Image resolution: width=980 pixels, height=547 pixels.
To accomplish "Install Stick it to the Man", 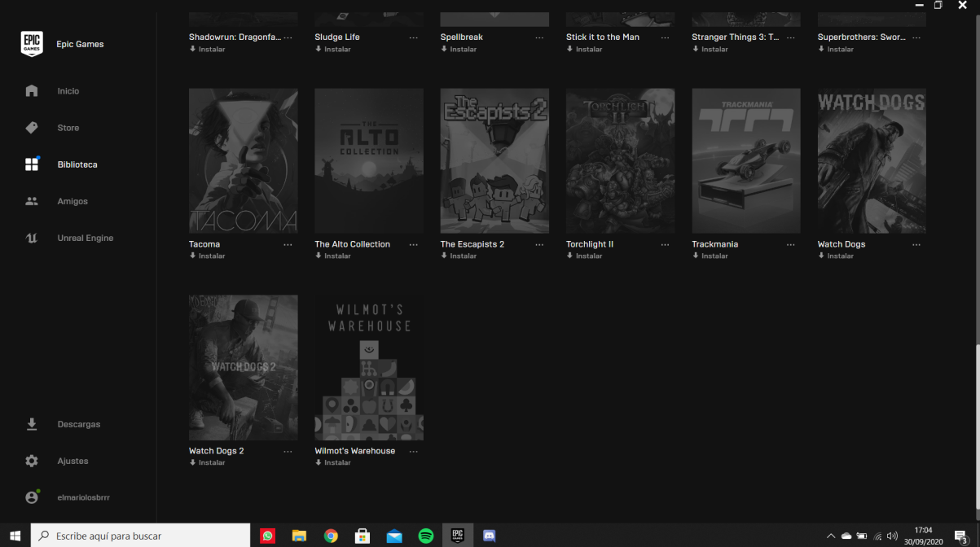I will click(584, 49).
